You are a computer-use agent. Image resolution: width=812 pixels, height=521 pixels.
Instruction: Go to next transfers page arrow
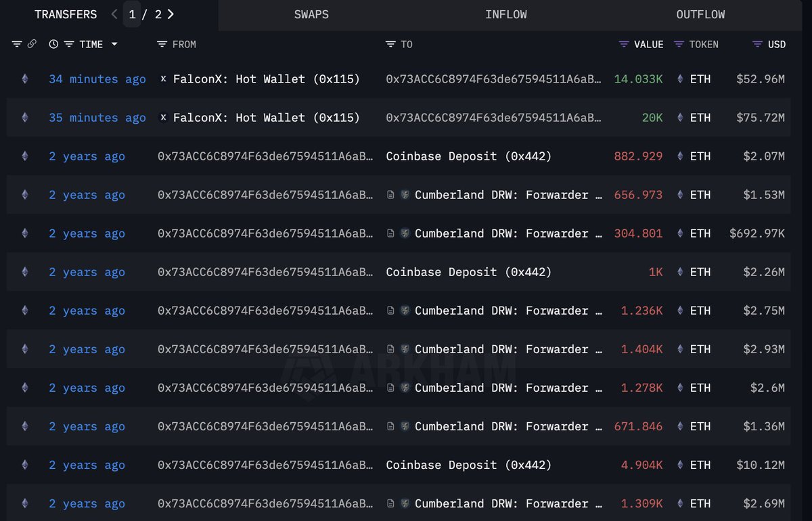(x=171, y=14)
